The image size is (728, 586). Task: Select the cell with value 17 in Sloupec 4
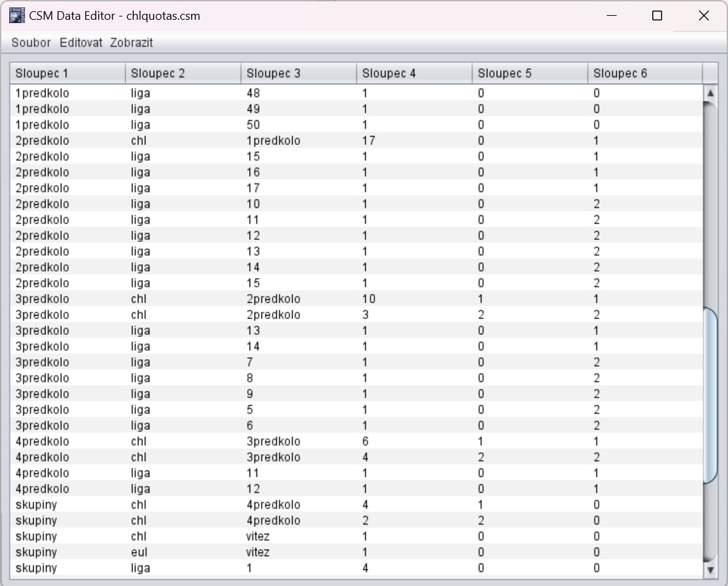pyautogui.click(x=369, y=141)
